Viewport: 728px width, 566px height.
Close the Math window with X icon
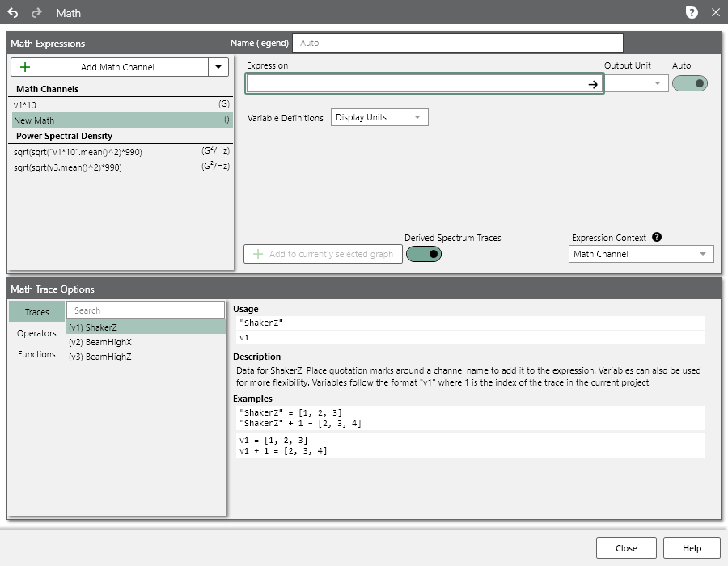[x=716, y=12]
